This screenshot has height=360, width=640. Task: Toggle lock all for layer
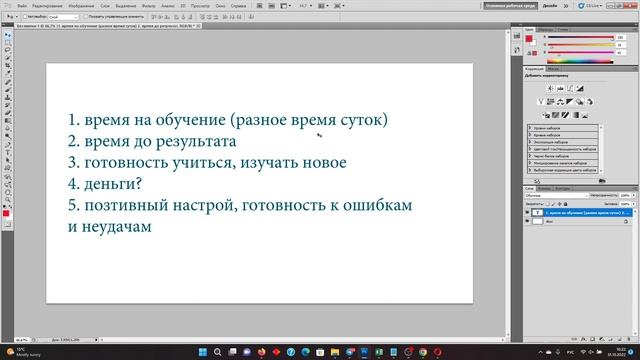[x=565, y=204]
